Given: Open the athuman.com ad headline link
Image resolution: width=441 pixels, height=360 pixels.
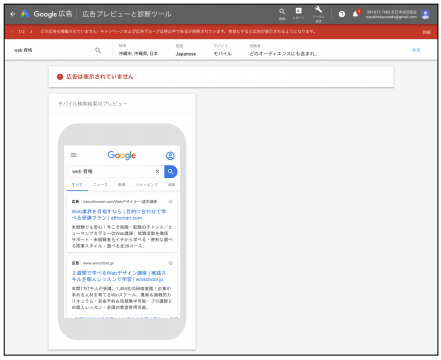Looking at the screenshot, I should [119, 215].
